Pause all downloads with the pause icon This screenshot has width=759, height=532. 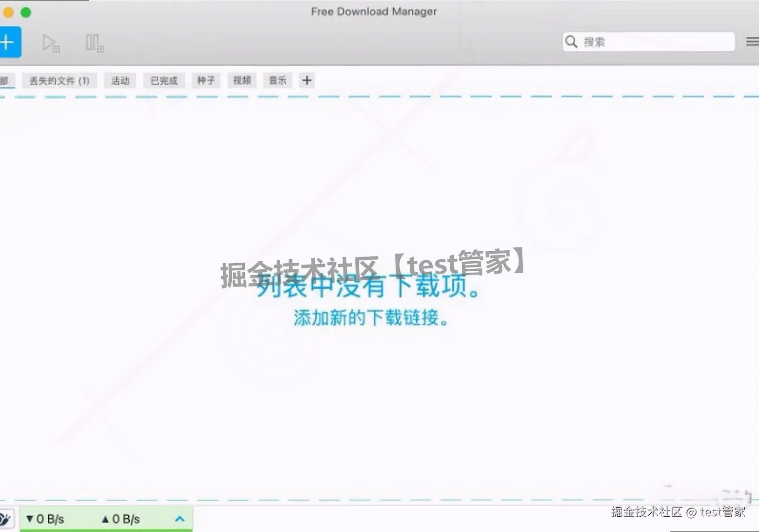(x=94, y=43)
